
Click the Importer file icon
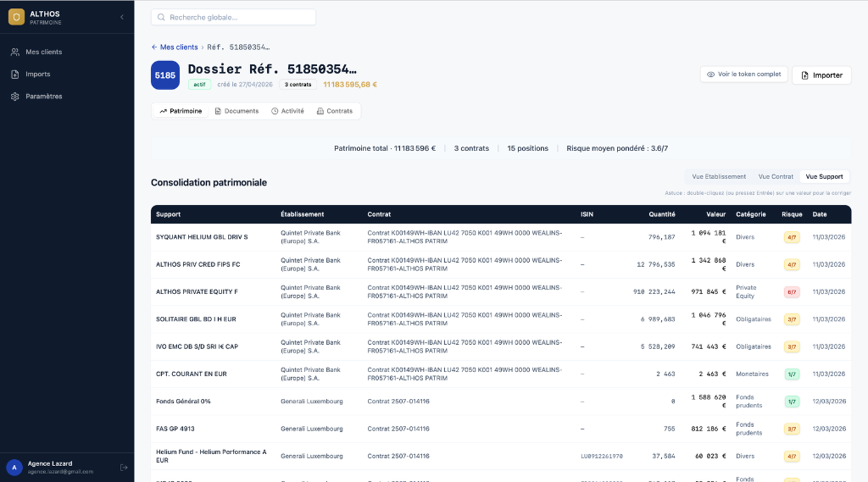point(805,75)
